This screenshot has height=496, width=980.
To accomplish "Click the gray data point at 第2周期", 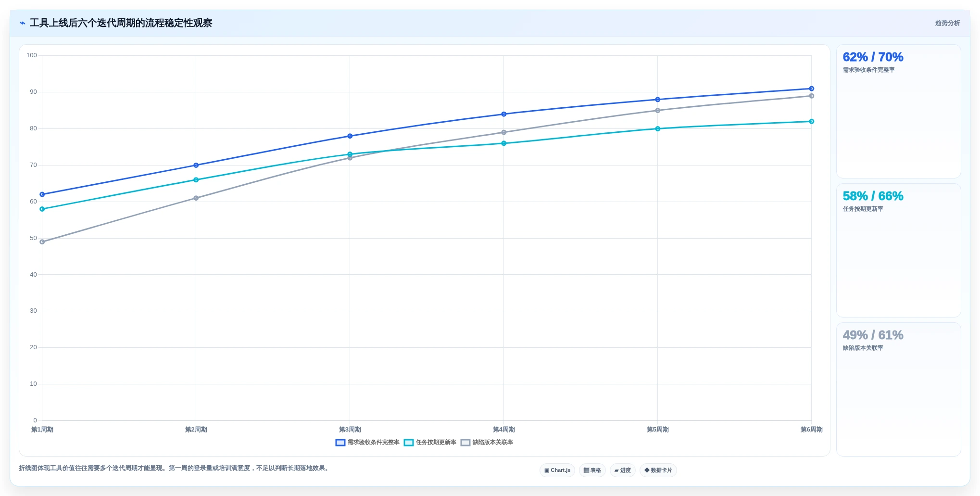I will point(196,198).
